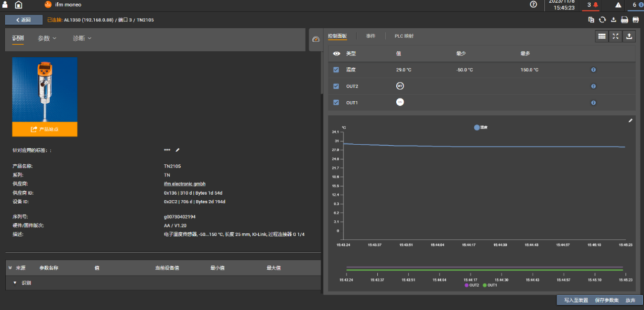This screenshot has height=310, width=644.
Task: Collapse the 识别 row in parameter table
Action: [15, 283]
